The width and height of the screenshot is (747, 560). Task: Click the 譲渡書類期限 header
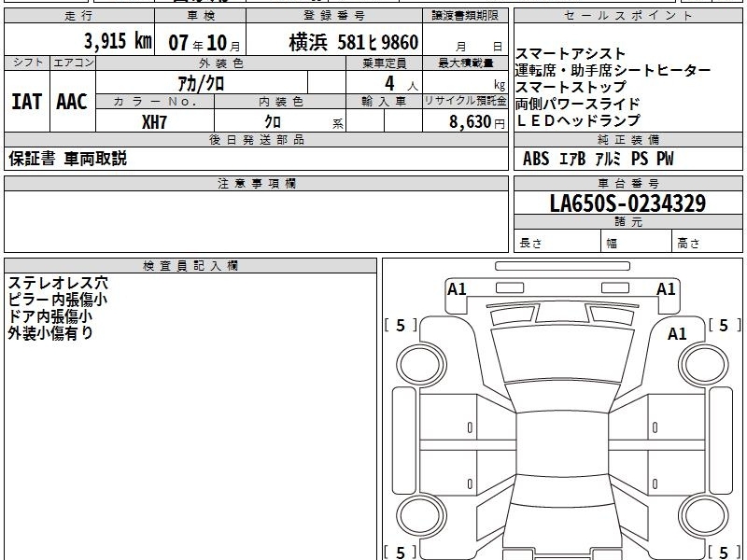465,16
